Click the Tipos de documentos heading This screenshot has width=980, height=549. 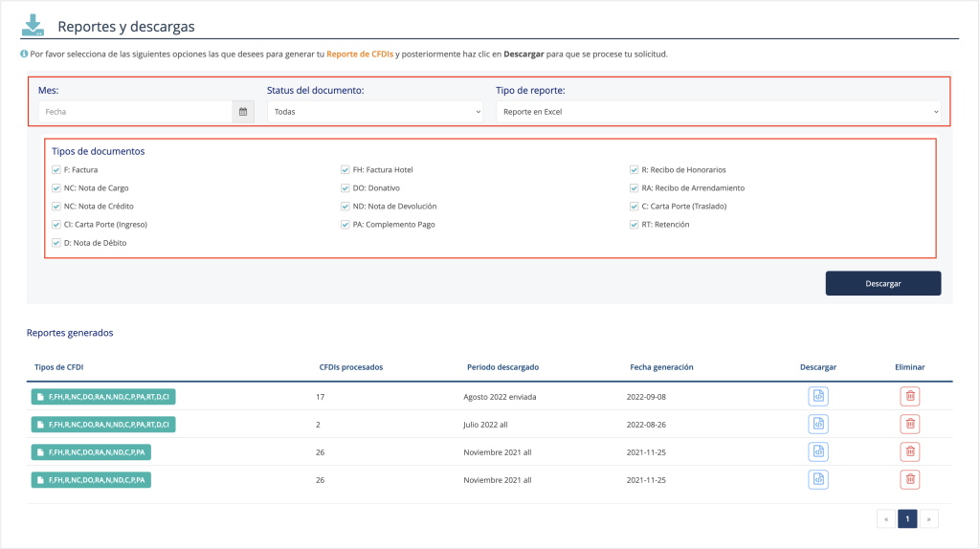pyautogui.click(x=99, y=151)
